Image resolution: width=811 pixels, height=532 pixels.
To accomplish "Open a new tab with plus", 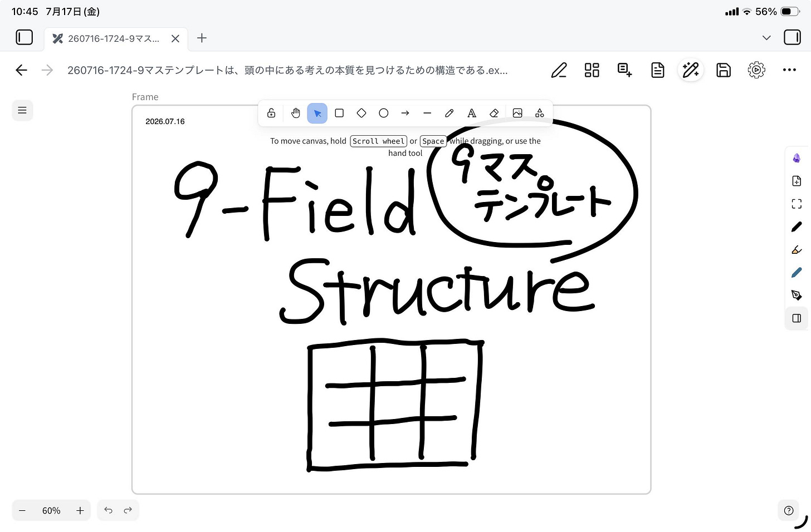I will point(202,38).
